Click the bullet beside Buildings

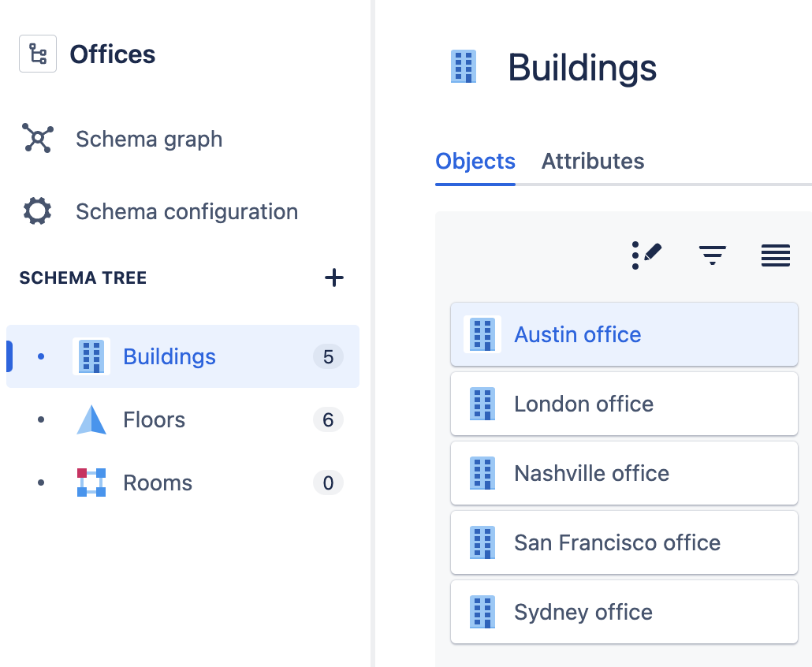41,356
